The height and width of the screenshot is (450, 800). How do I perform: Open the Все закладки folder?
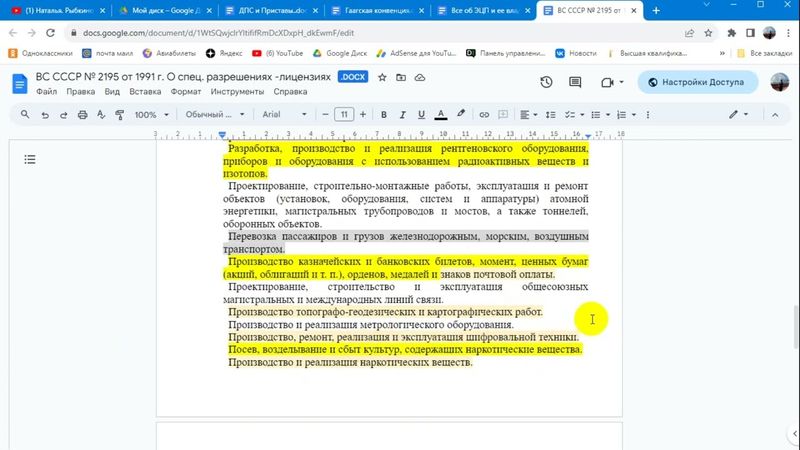pyautogui.click(x=765, y=53)
